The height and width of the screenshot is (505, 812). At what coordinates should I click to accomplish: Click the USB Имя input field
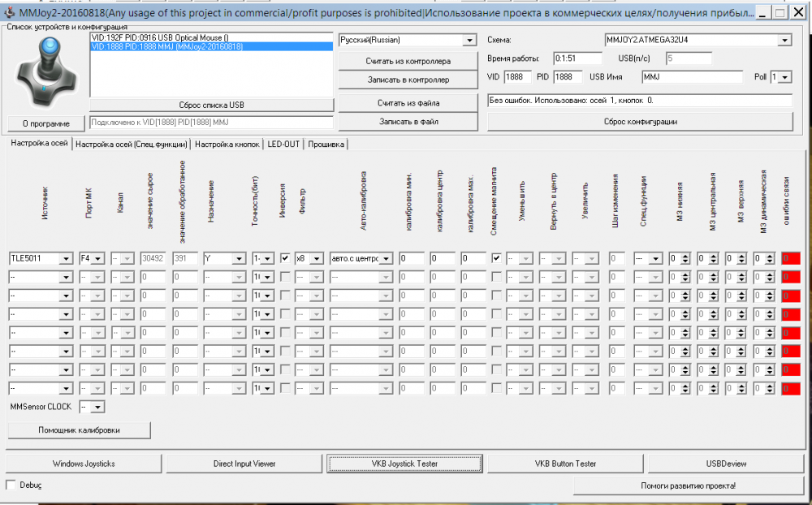(x=692, y=77)
